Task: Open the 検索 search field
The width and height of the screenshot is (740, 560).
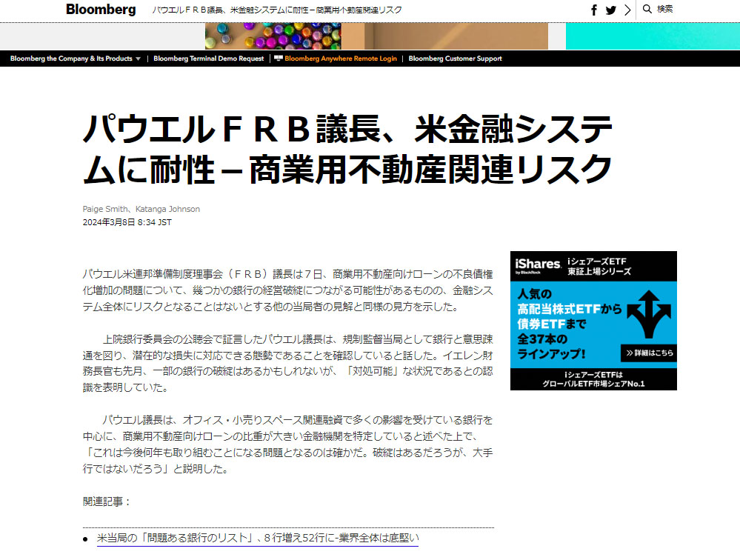Action: click(x=665, y=9)
